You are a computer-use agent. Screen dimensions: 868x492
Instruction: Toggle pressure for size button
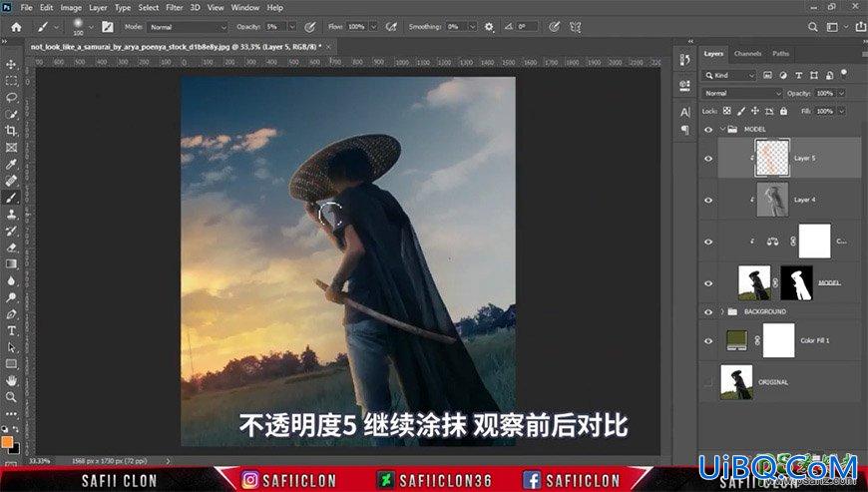(x=554, y=27)
